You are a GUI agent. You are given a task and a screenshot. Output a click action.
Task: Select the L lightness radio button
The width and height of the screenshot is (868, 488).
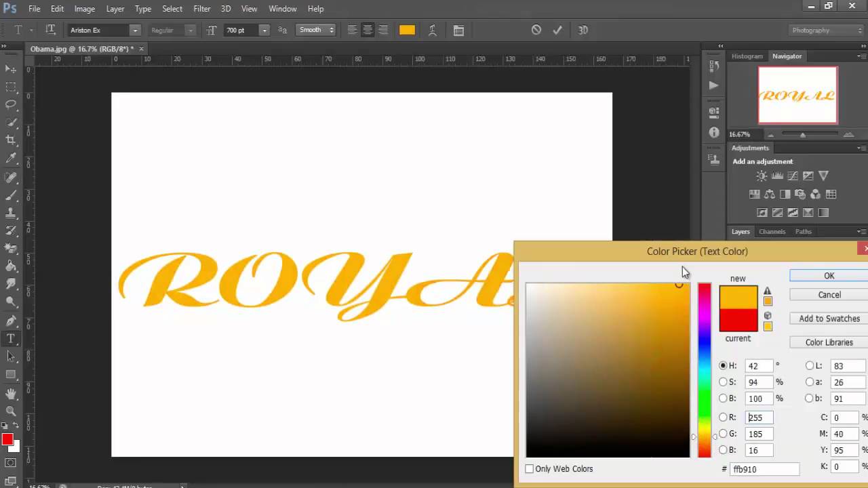810,366
